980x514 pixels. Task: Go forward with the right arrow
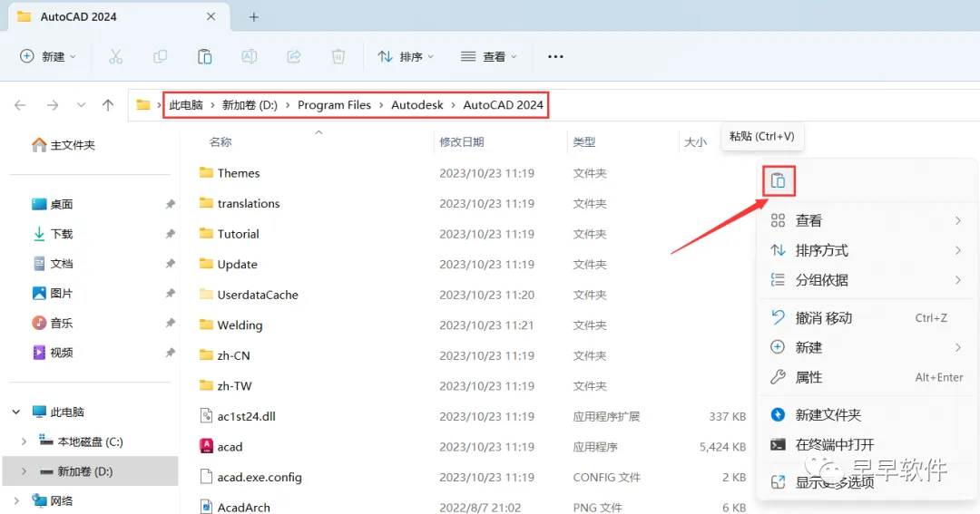click(x=53, y=105)
